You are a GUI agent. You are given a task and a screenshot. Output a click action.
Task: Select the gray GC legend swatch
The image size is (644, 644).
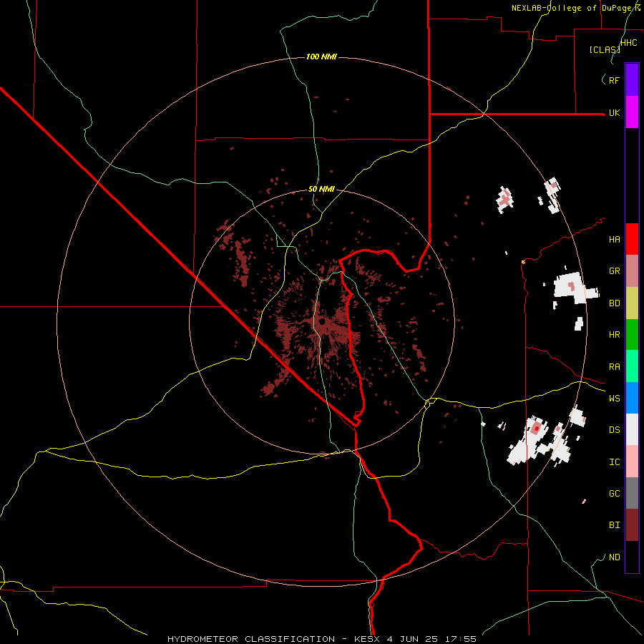coord(632,493)
